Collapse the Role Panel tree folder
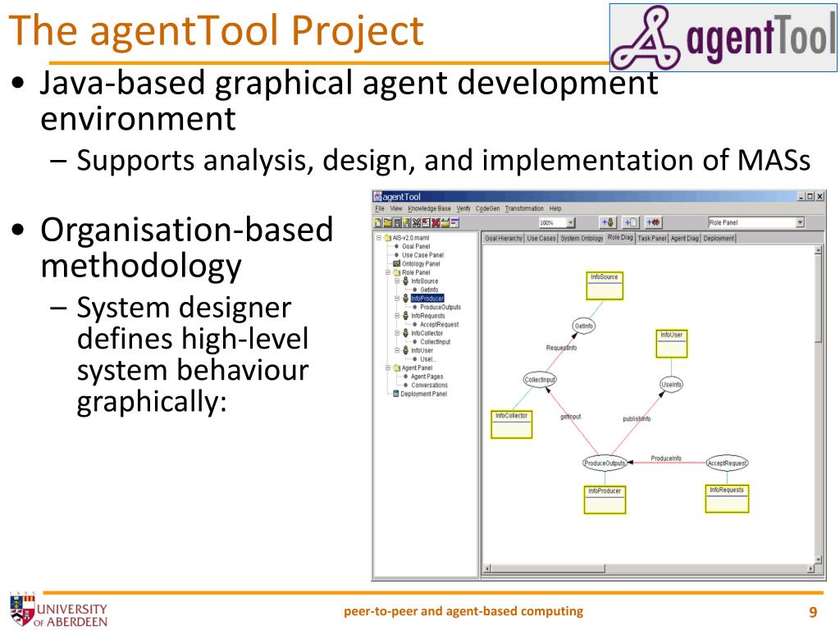Screen dimensions: 840x630 tap(388, 272)
